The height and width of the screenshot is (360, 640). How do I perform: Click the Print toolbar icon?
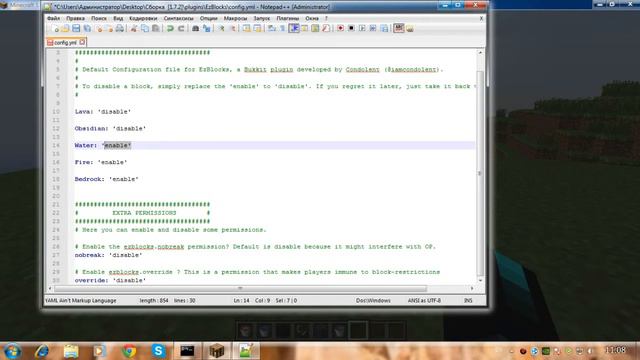119,28
